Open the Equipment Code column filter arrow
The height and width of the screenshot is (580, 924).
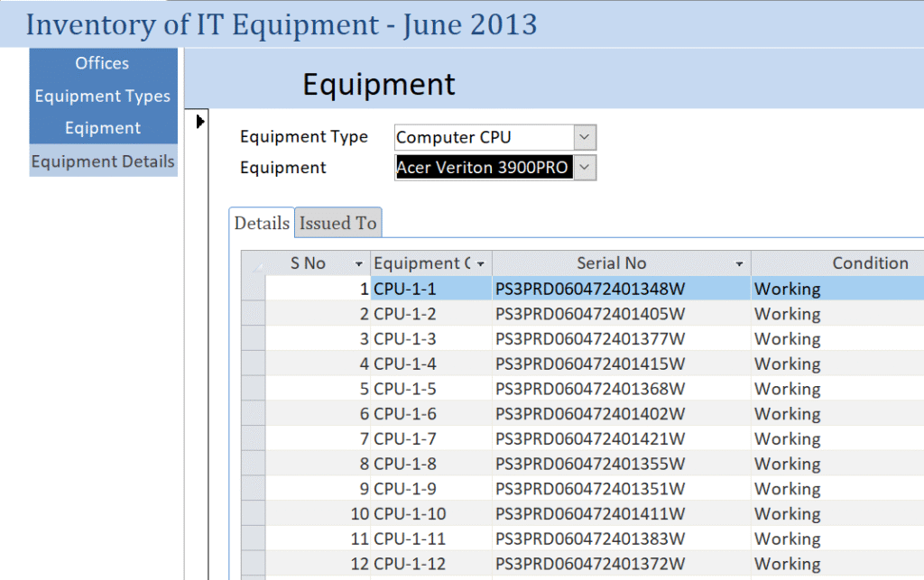(x=481, y=264)
